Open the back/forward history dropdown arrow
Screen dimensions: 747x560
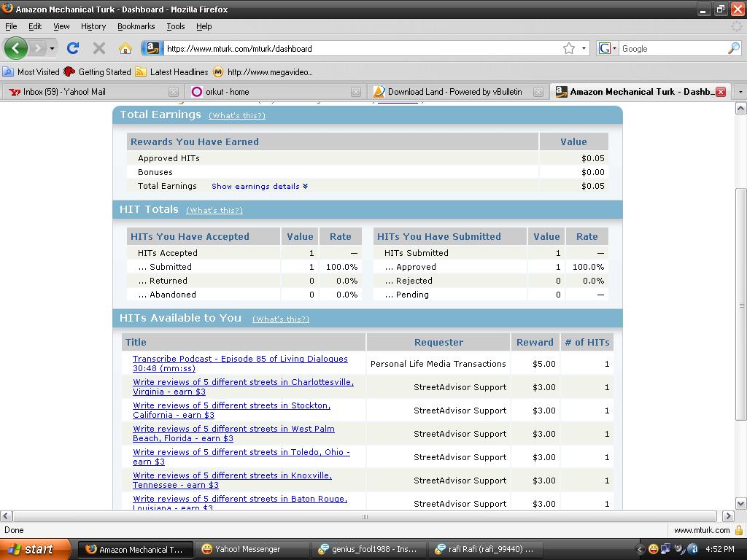pyautogui.click(x=52, y=48)
